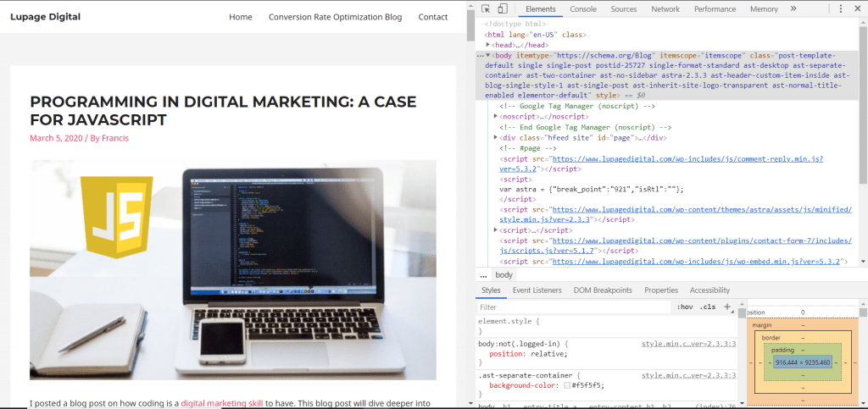Click the html lang en-US element line
This screenshot has height=409, width=868.
click(536, 34)
